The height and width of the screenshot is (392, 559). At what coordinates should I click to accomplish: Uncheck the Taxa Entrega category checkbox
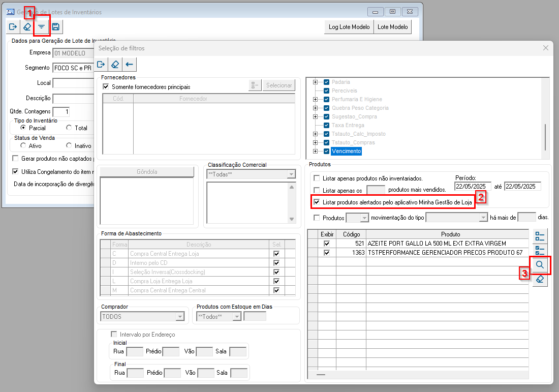tap(326, 125)
